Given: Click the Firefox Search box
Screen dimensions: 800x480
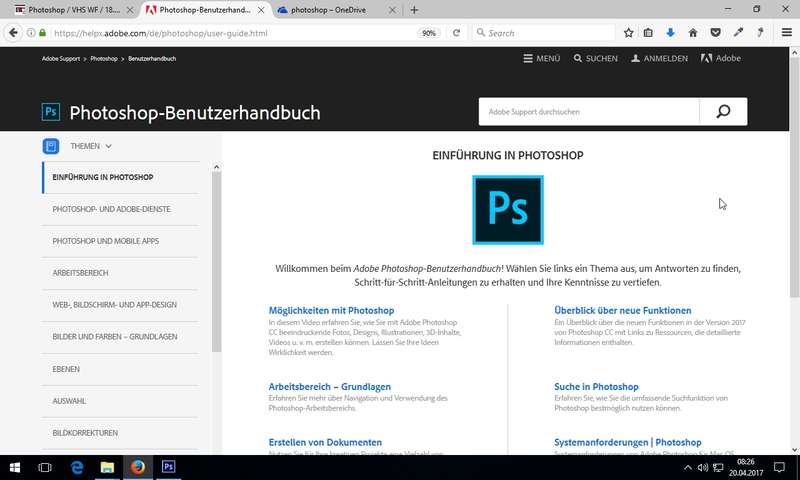Looking at the screenshot, I should [544, 33].
